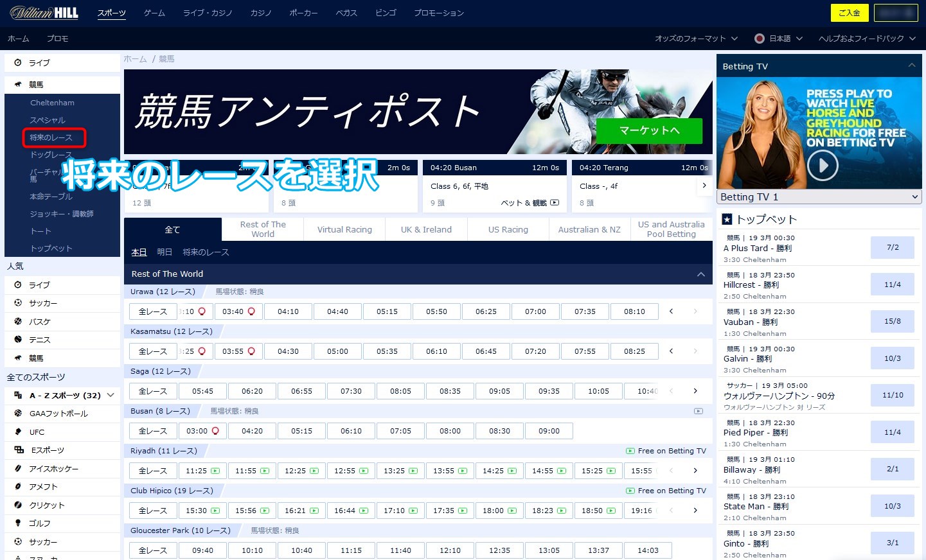Screen dimensions: 926x560
Task: Click the soccer icon under popular sports
Action: (x=18, y=303)
